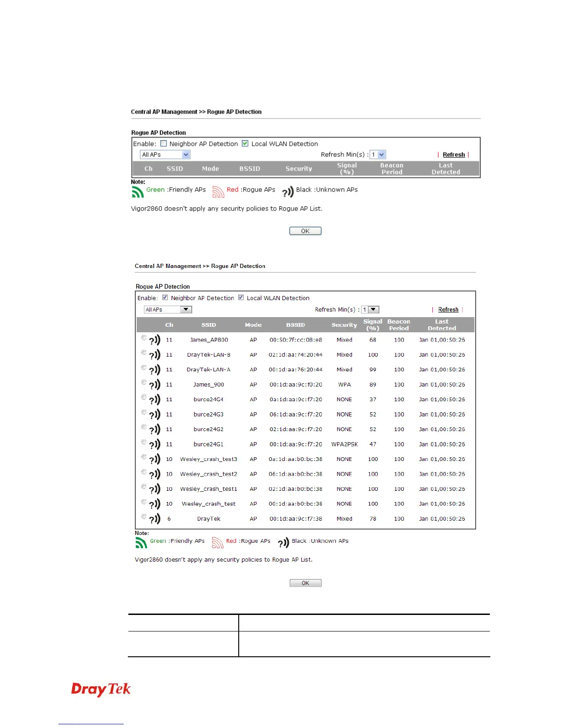
Task: Click Last Detected header in lower table
Action: point(442,325)
